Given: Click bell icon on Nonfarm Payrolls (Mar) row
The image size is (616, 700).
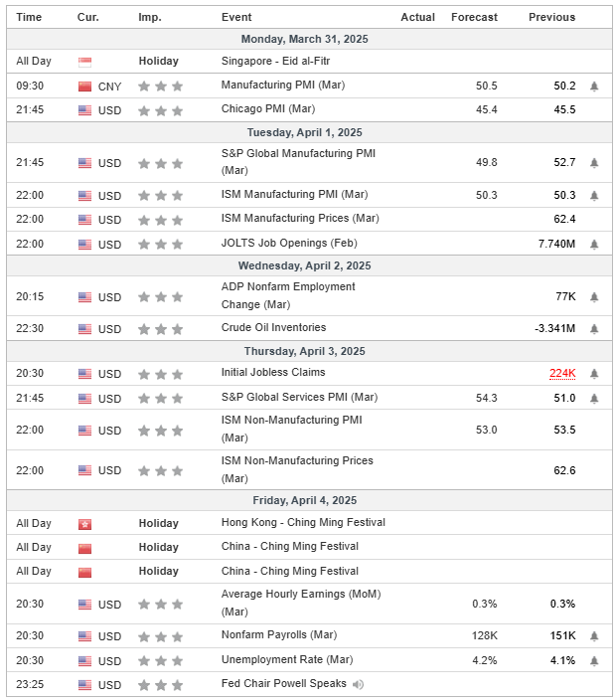Looking at the screenshot, I should pyautogui.click(x=594, y=636).
